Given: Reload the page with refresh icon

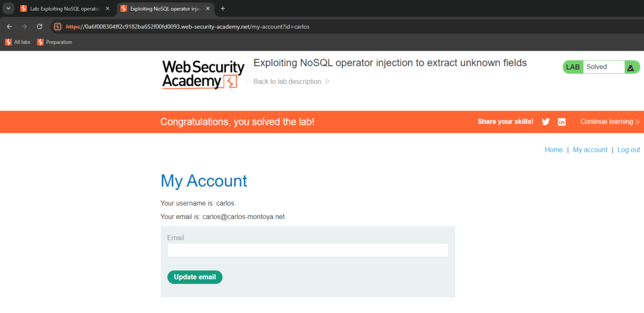Looking at the screenshot, I should tap(40, 26).
